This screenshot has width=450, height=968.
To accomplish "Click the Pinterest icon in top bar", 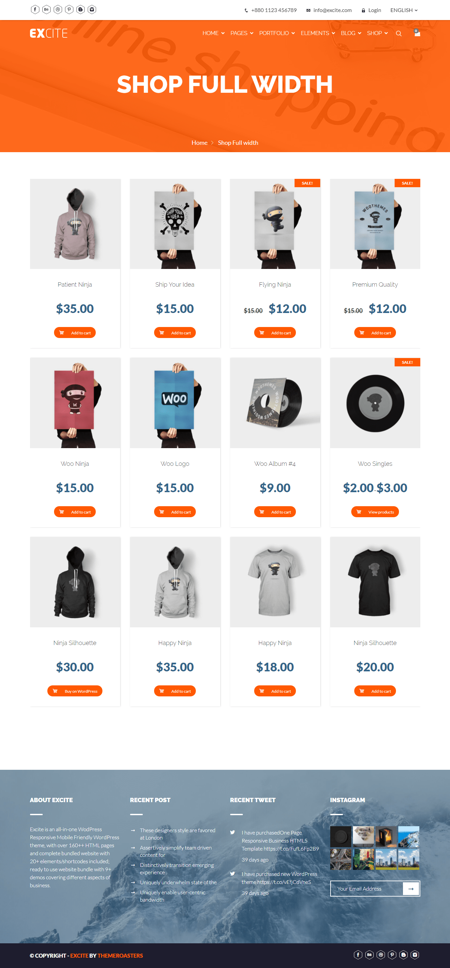I will [69, 10].
